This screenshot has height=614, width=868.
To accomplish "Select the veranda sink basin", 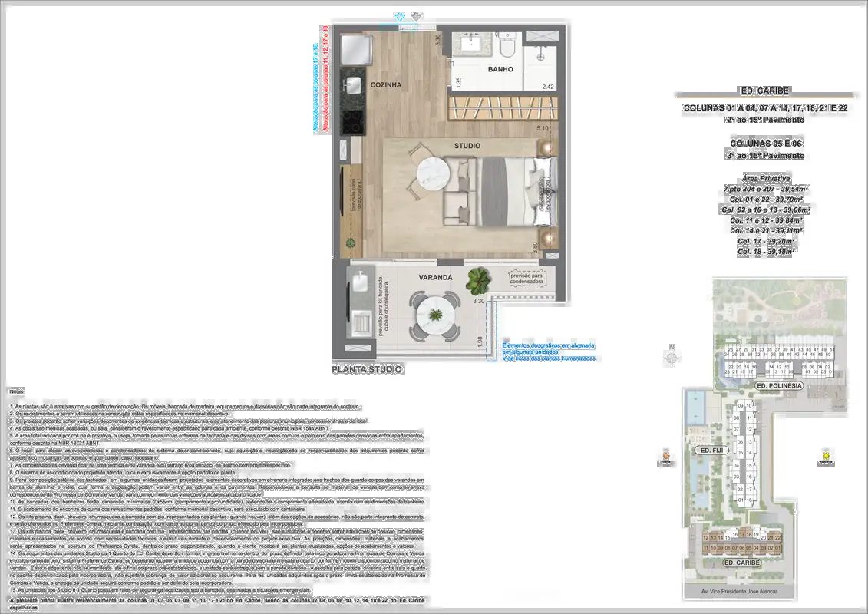I will click(x=359, y=282).
